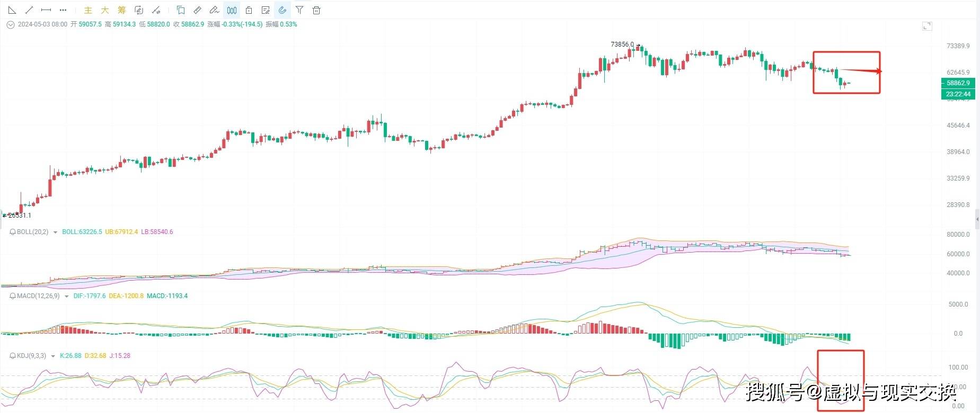The image size is (980, 413).
Task: Click the refresh-edit toolbar icon
Action: click(139, 10)
